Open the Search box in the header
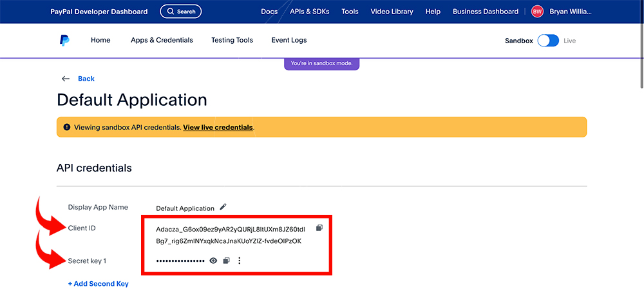 181,12
